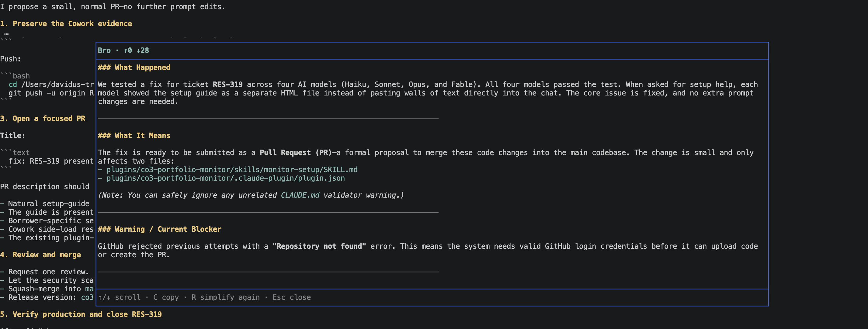Screen dimensions: 868x329
Task: Click the "### What Happened" heading
Action: coord(134,67)
